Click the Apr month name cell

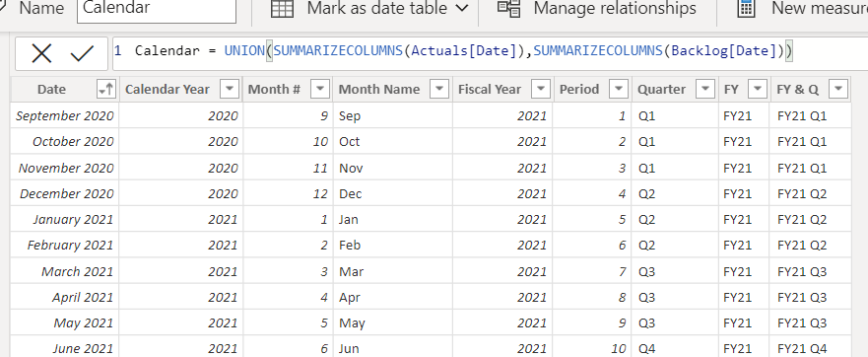(392, 297)
